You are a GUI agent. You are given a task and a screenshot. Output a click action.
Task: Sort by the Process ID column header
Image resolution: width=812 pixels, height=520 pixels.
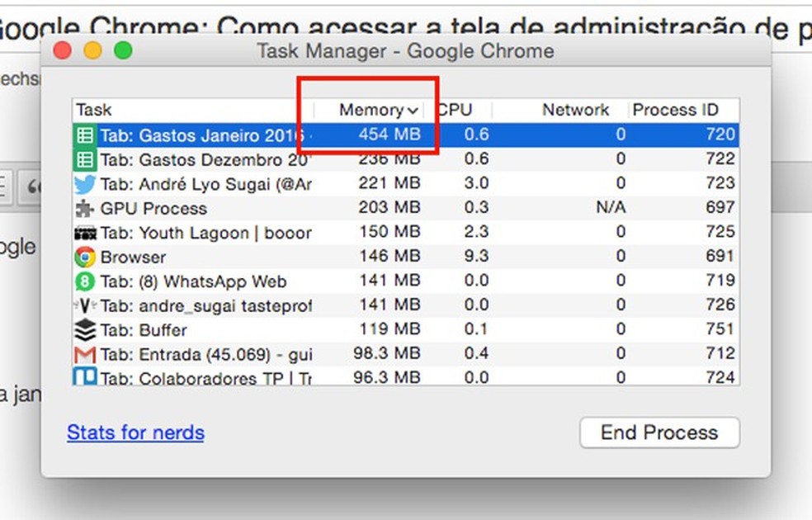tap(675, 110)
